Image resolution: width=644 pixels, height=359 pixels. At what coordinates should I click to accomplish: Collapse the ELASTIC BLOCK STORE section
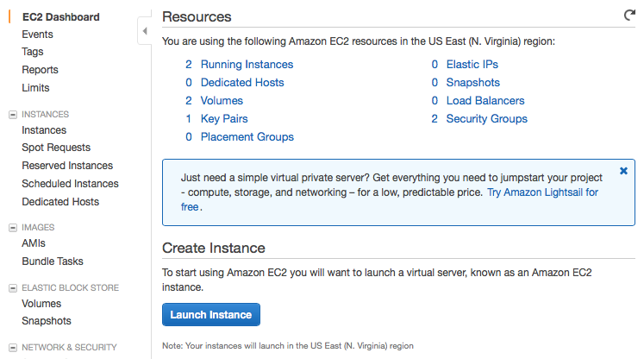point(12,288)
